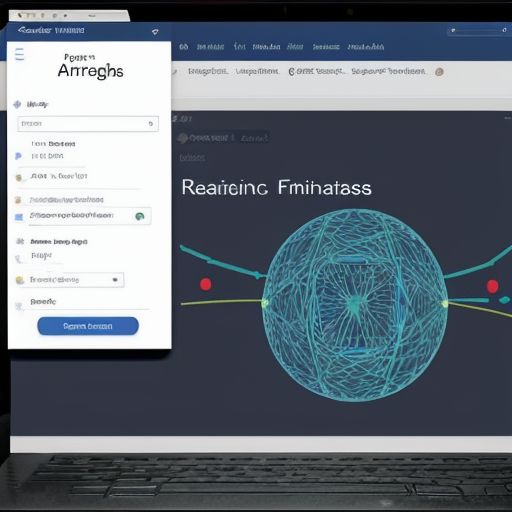Click the "Rearreinc Fminatass" heading
Viewport: 512px width, 512px height.
[276, 187]
